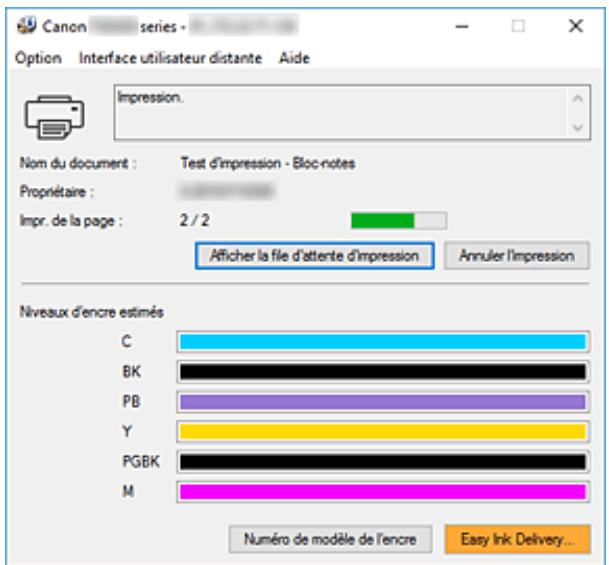Click the Canon status monitor title icon
609x565 pixels.
coord(26,26)
